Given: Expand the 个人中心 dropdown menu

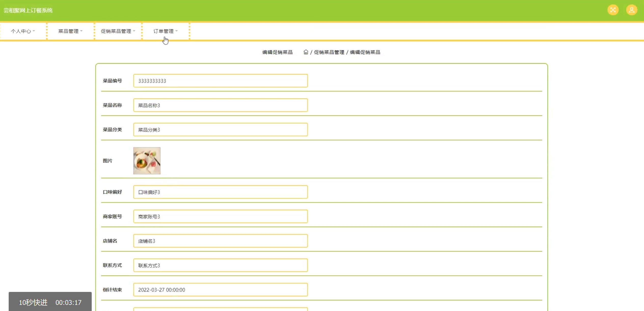Looking at the screenshot, I should point(23,31).
